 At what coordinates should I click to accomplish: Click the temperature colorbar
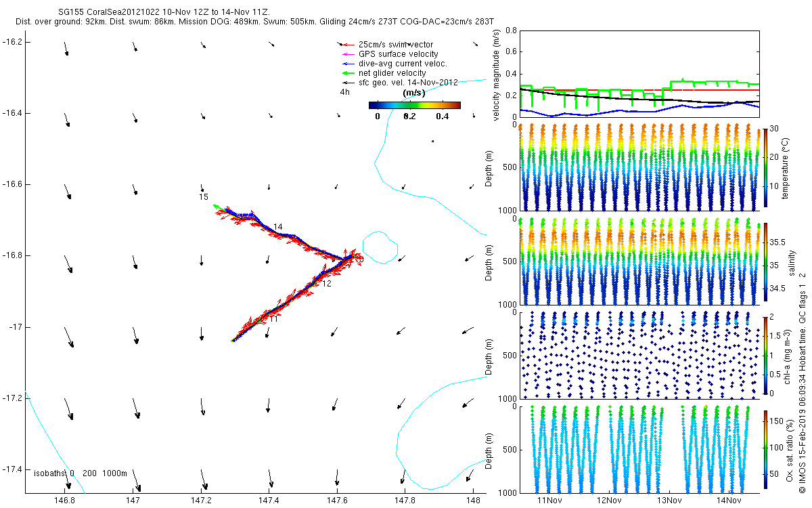click(765, 167)
